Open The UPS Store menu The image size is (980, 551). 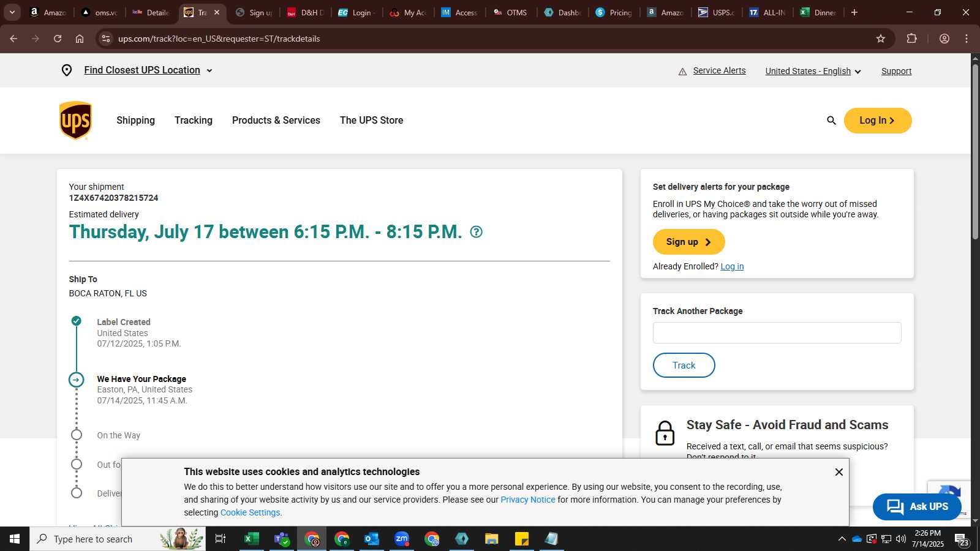point(371,121)
